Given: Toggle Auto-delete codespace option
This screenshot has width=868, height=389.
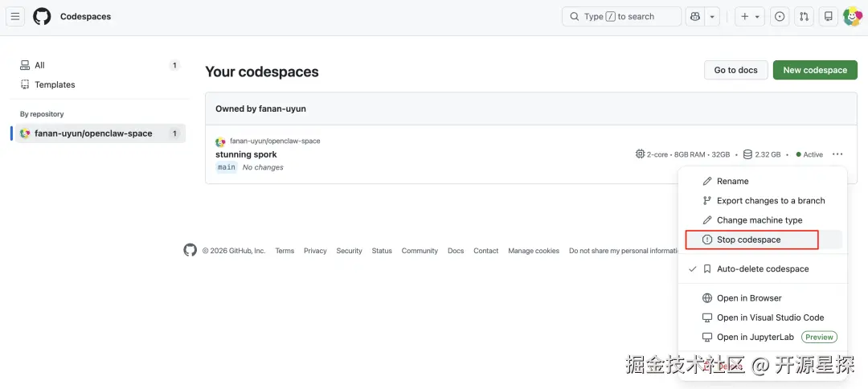Looking at the screenshot, I should pos(762,269).
